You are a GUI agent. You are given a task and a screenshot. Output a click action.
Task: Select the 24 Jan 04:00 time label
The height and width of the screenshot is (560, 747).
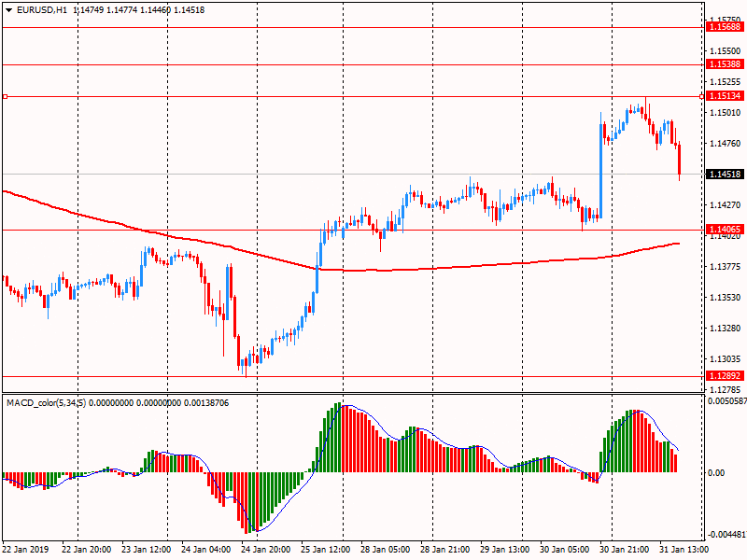(x=205, y=549)
